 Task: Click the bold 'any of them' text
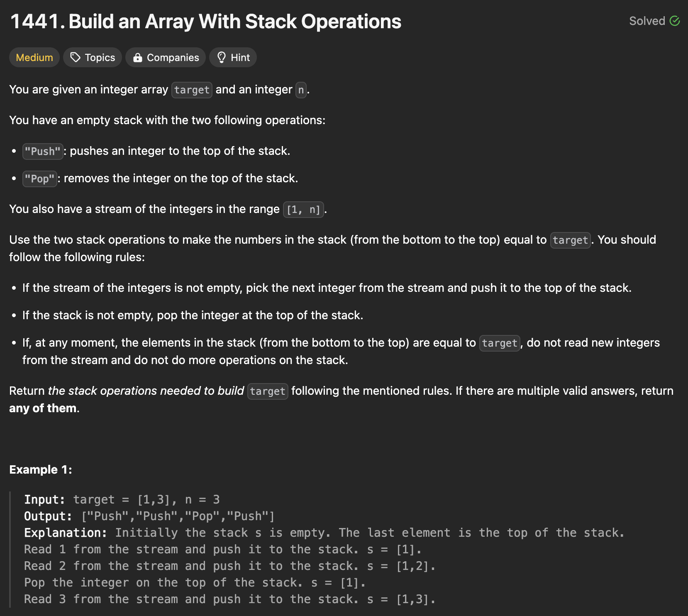pos(43,408)
